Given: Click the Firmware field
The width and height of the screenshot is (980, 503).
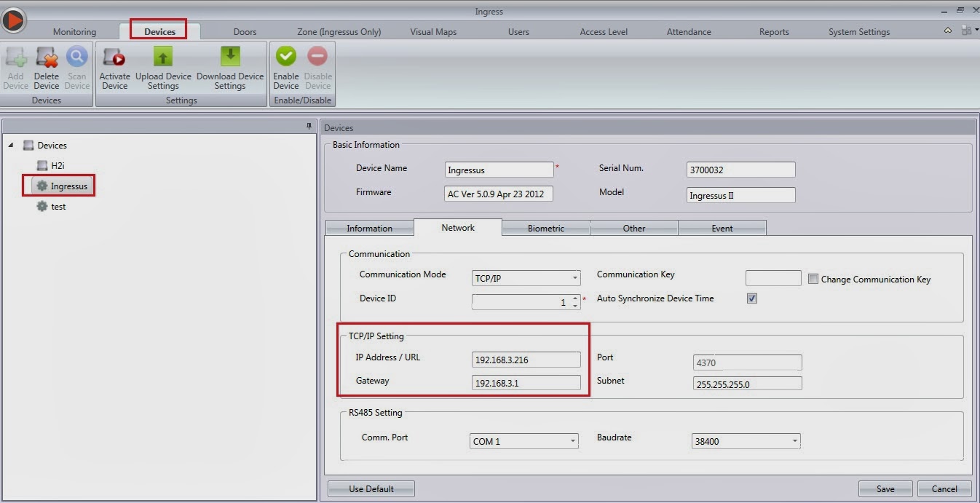Looking at the screenshot, I should 499,194.
